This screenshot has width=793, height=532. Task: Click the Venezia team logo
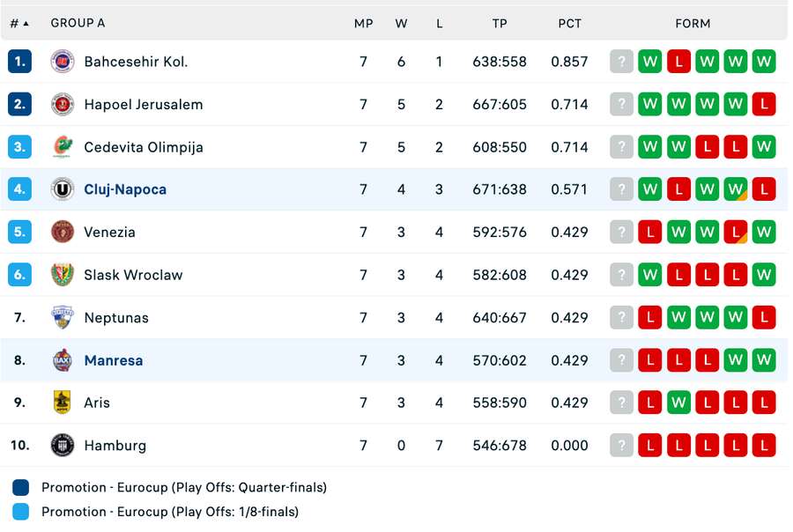coord(63,232)
